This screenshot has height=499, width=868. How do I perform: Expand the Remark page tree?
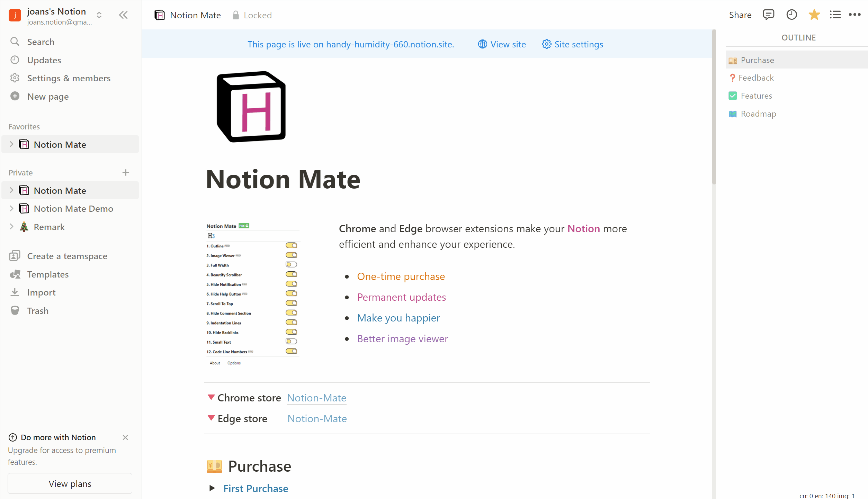pos(11,227)
